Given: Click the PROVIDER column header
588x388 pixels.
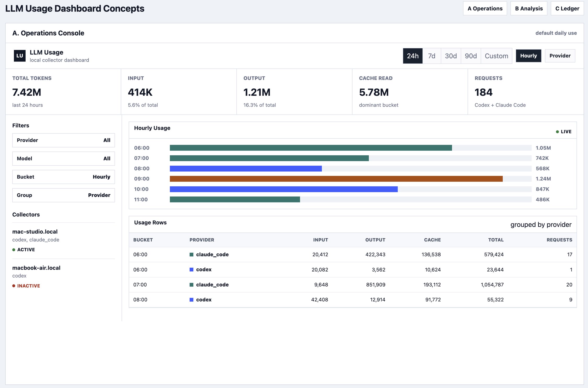Looking at the screenshot, I should click(x=202, y=240).
